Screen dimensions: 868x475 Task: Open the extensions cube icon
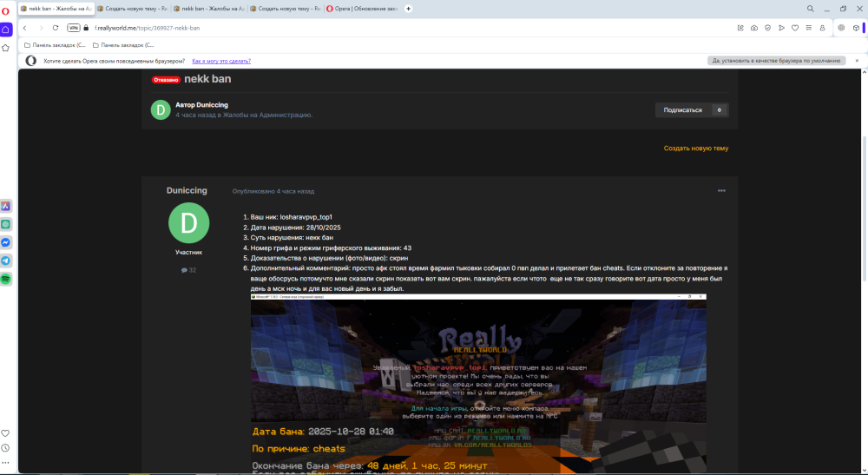point(856,28)
